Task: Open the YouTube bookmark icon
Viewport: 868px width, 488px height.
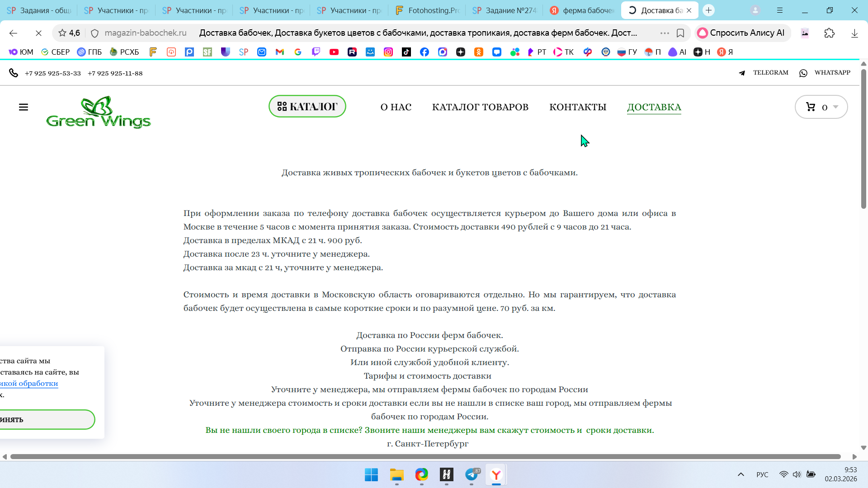Action: tap(334, 52)
